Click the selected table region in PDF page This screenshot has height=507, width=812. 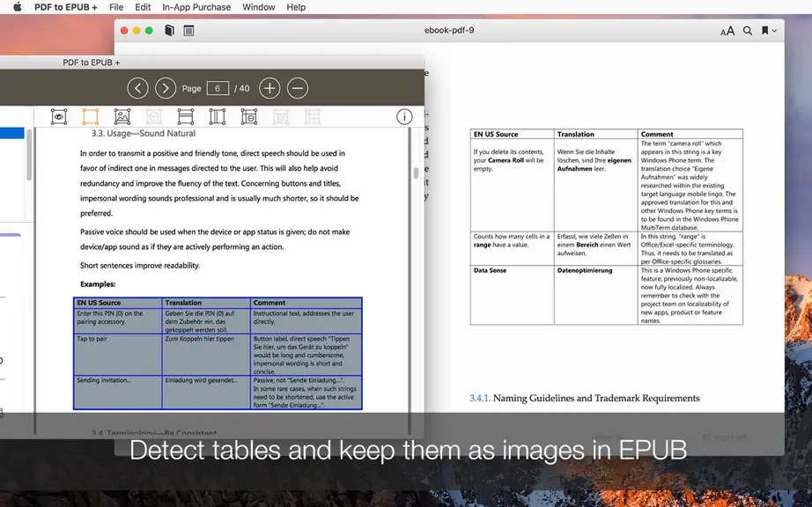point(218,353)
